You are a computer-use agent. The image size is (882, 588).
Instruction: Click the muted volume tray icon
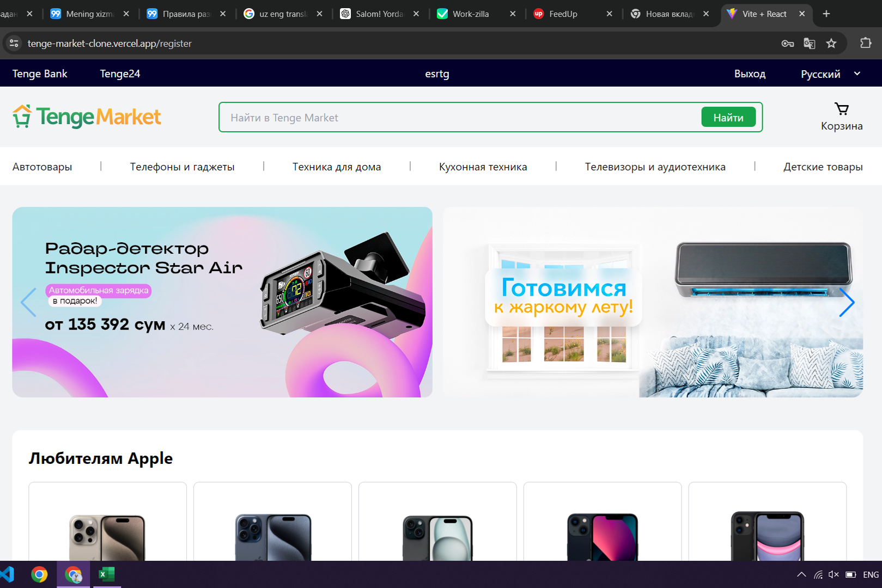pyautogui.click(x=834, y=574)
